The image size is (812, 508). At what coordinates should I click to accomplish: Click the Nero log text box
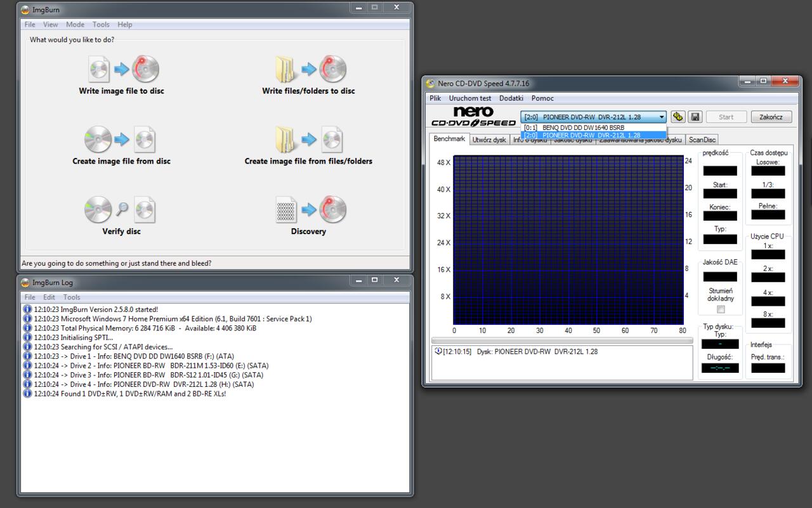tap(562, 363)
